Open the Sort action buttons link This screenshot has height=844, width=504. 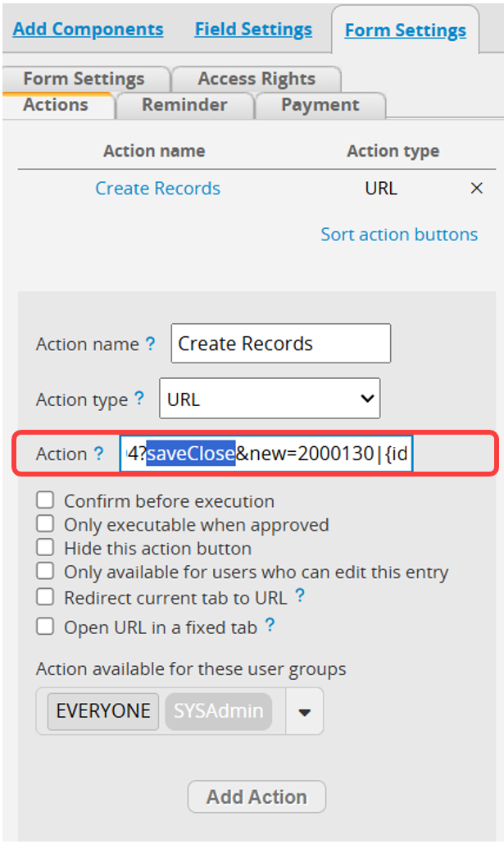399,234
